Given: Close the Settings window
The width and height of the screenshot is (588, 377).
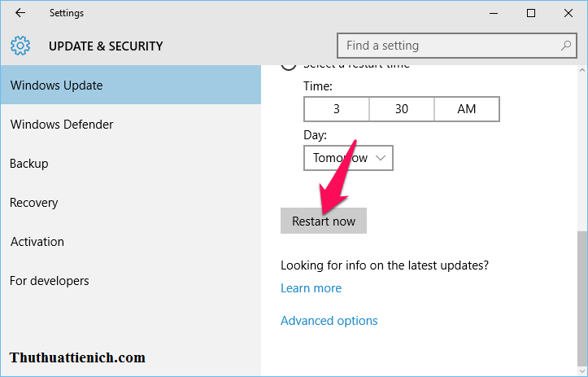Looking at the screenshot, I should tap(568, 13).
